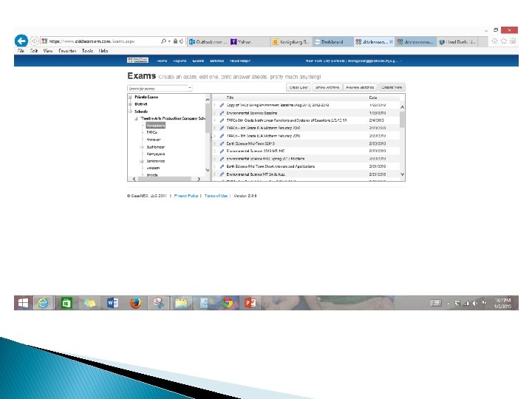This screenshot has height=399, width=532.
Task: Click the refresh icon in address bar
Action: click(182, 41)
